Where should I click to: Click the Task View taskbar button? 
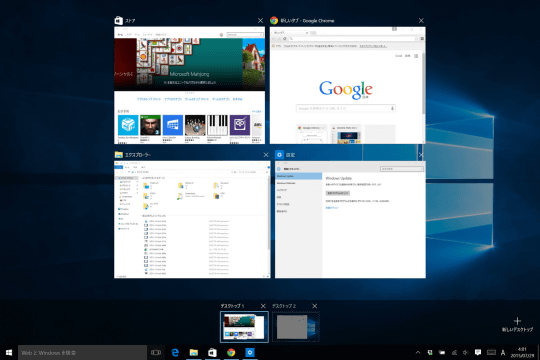point(156,352)
